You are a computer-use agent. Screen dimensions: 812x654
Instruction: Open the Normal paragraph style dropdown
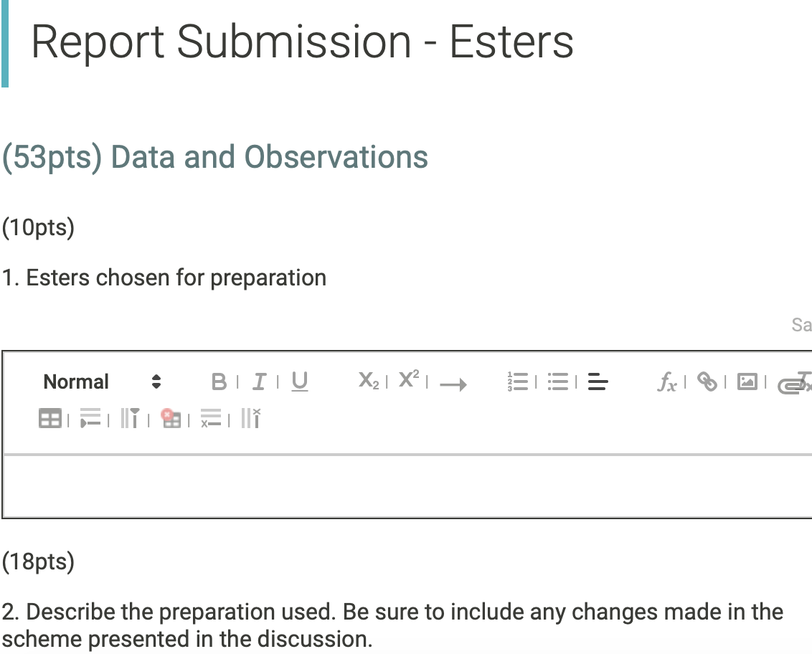pyautogui.click(x=100, y=381)
